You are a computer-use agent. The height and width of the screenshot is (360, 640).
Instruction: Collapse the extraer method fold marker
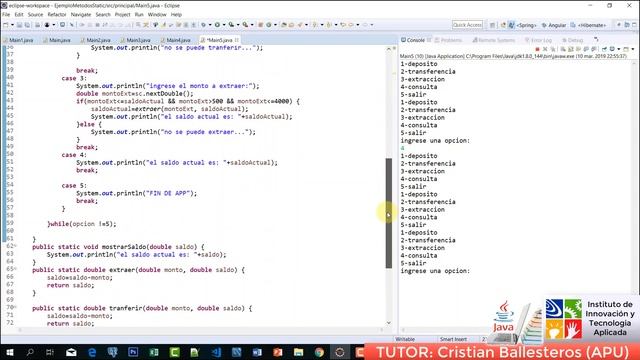pos(16,269)
